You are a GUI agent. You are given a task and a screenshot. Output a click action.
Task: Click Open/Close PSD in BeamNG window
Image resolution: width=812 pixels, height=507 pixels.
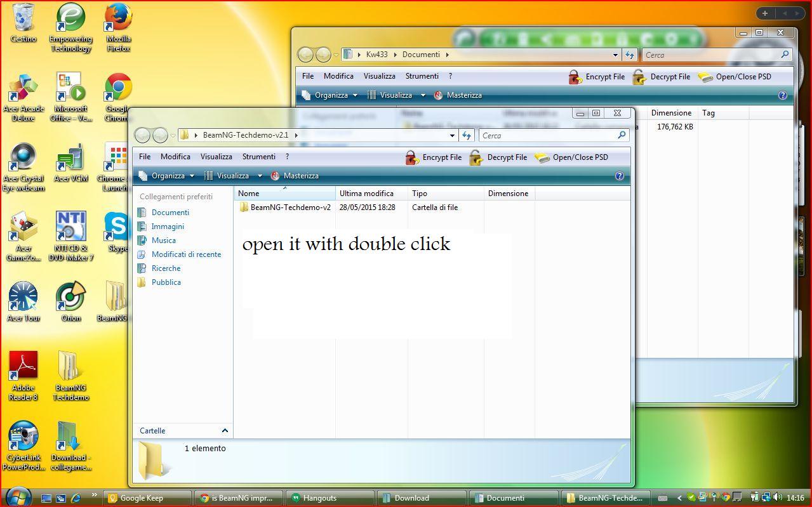[x=571, y=157]
